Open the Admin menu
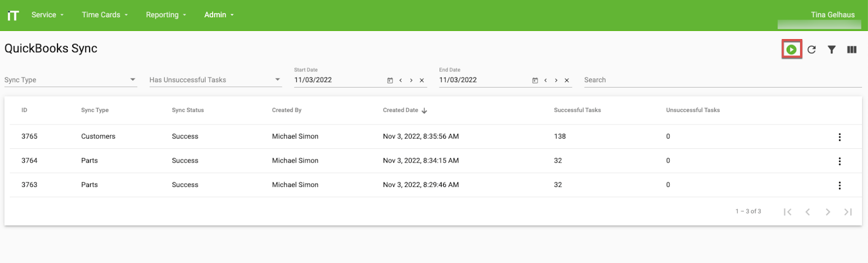Image resolution: width=868 pixels, height=263 pixels. click(x=219, y=15)
